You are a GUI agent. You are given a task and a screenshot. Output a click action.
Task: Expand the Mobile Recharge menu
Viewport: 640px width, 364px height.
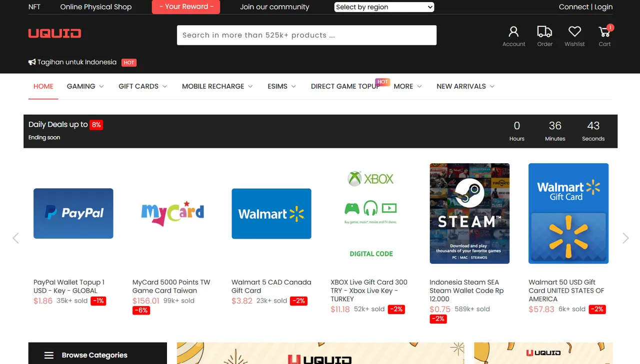click(x=217, y=86)
